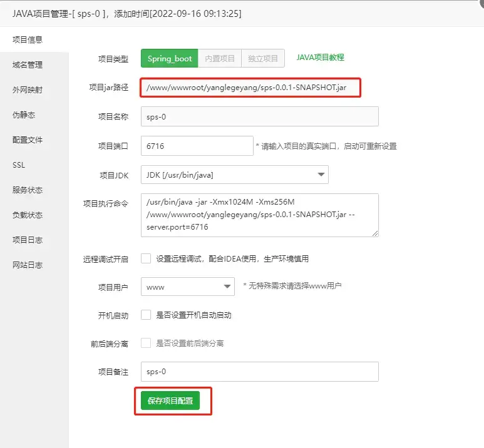Open the 网站日志 tab
This screenshot has height=448, width=484.
[x=28, y=265]
